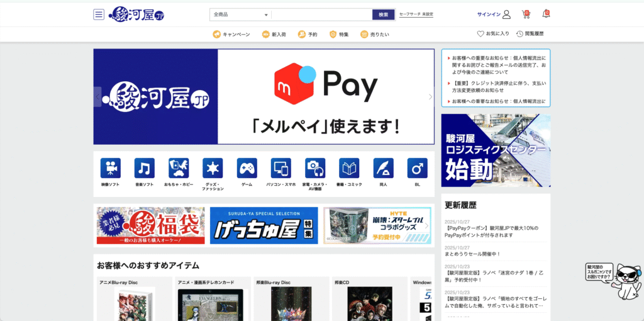
Task: Open the ロジスティクスセンター 始動 banner
Action: click(x=496, y=150)
